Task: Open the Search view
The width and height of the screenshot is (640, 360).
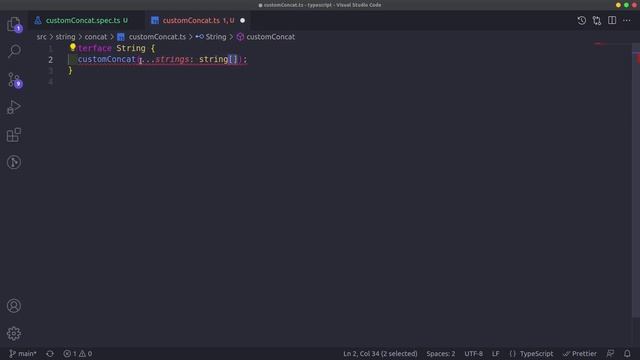Action: coord(14,51)
